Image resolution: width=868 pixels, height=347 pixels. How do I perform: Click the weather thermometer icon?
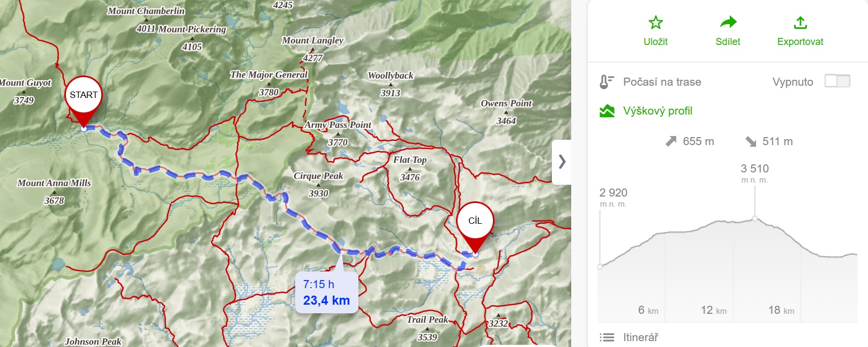pos(607,82)
